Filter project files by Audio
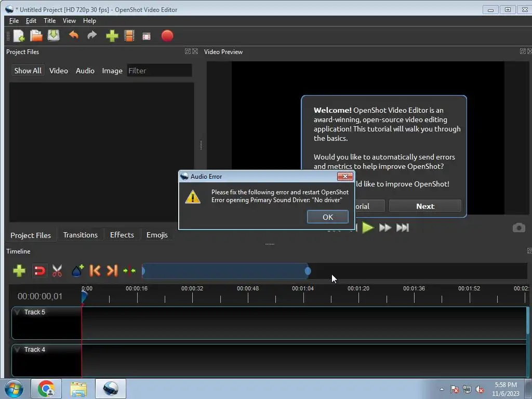 tap(85, 71)
